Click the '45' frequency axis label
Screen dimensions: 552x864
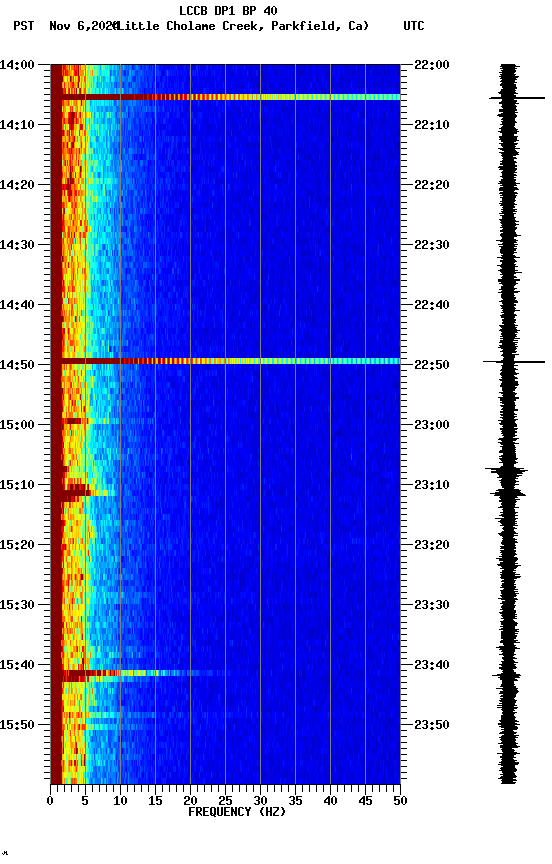click(365, 801)
